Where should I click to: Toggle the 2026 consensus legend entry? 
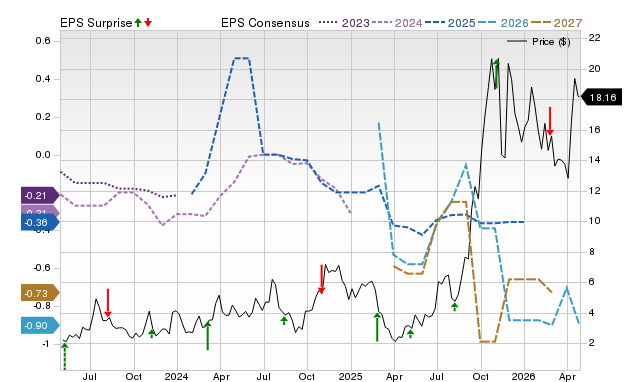tap(503, 23)
